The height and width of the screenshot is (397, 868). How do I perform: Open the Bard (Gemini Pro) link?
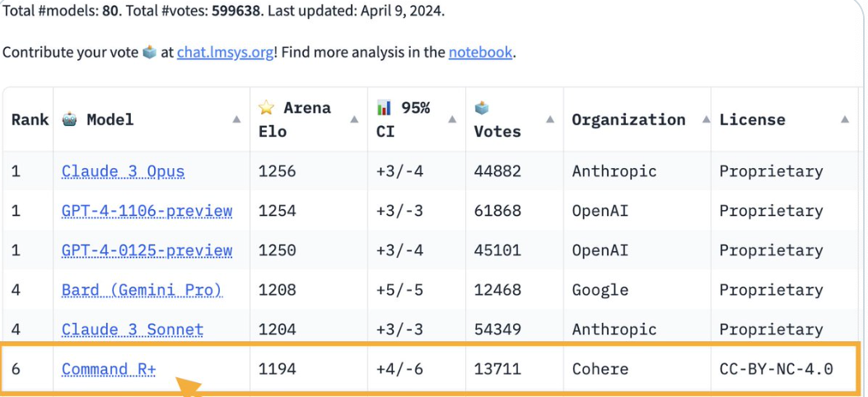[142, 291]
